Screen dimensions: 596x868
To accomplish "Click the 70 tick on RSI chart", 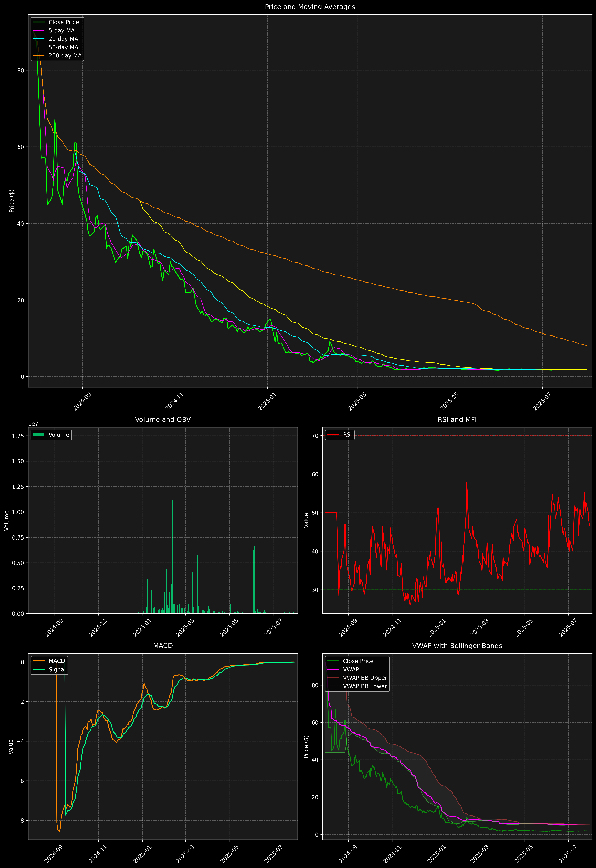I will coord(315,436).
